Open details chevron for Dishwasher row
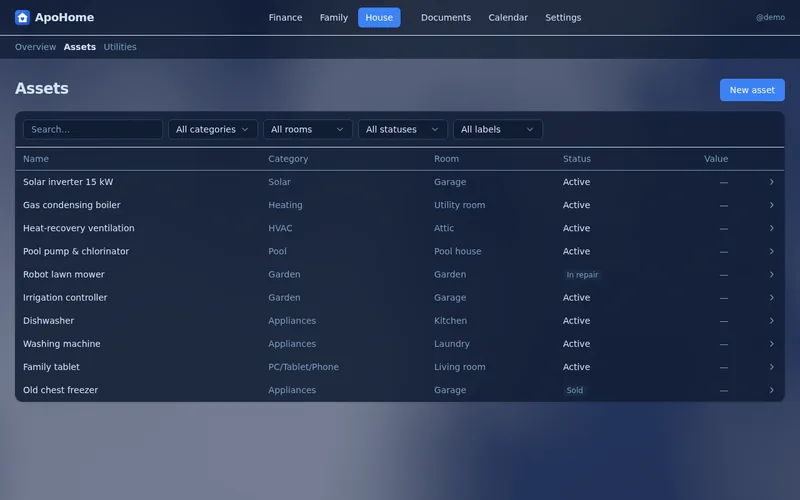800x500 pixels. tap(771, 321)
